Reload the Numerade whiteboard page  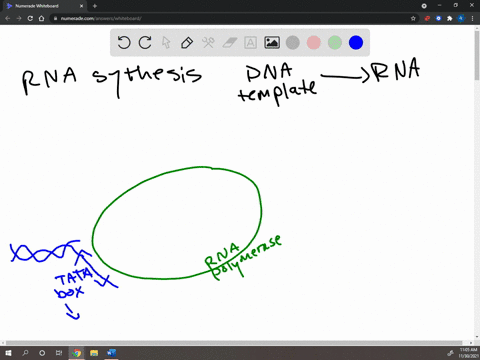(30, 18)
